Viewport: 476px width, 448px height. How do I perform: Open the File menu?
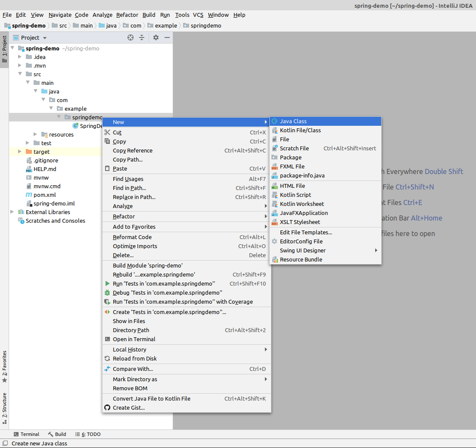(x=7, y=15)
